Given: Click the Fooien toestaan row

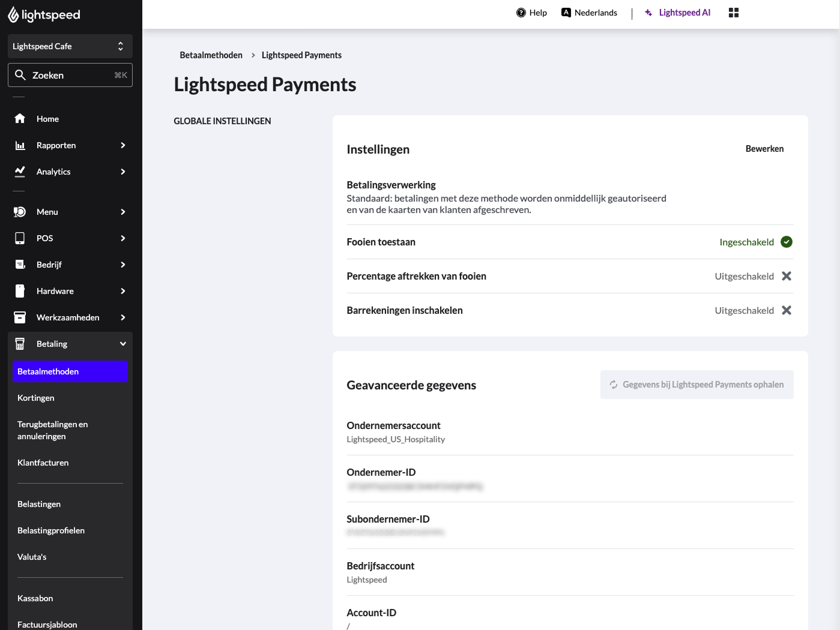Looking at the screenshot, I should coord(570,242).
